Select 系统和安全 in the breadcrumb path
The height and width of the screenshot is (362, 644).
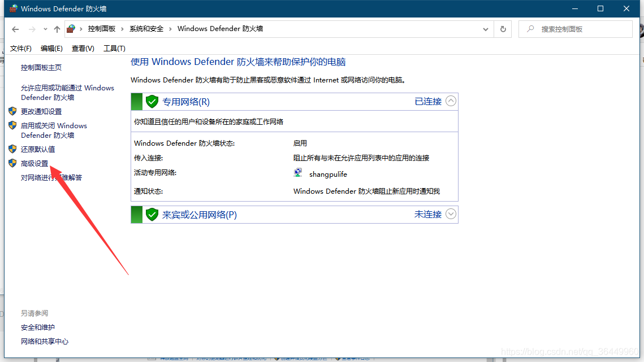click(x=146, y=29)
